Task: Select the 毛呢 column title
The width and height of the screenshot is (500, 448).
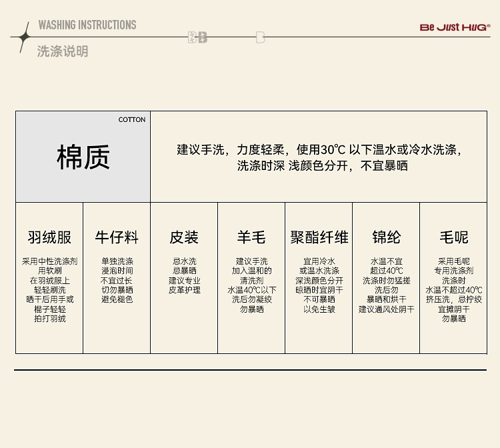Action: [453, 237]
